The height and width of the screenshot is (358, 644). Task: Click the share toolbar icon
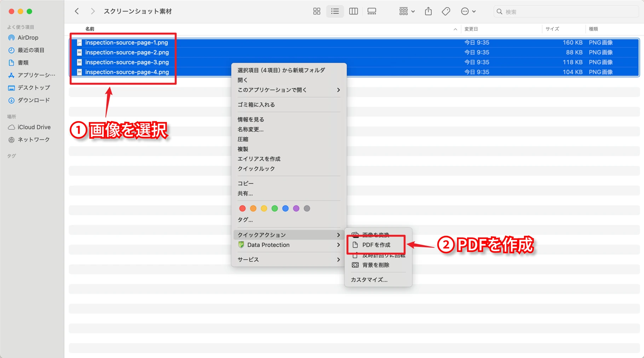428,11
